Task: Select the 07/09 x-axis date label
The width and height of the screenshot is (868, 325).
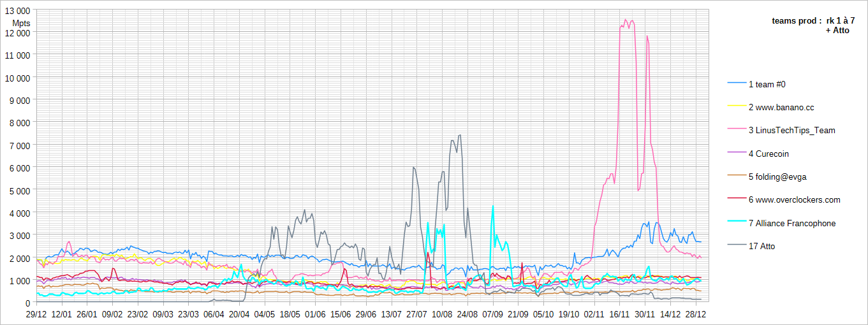Action: tap(493, 314)
